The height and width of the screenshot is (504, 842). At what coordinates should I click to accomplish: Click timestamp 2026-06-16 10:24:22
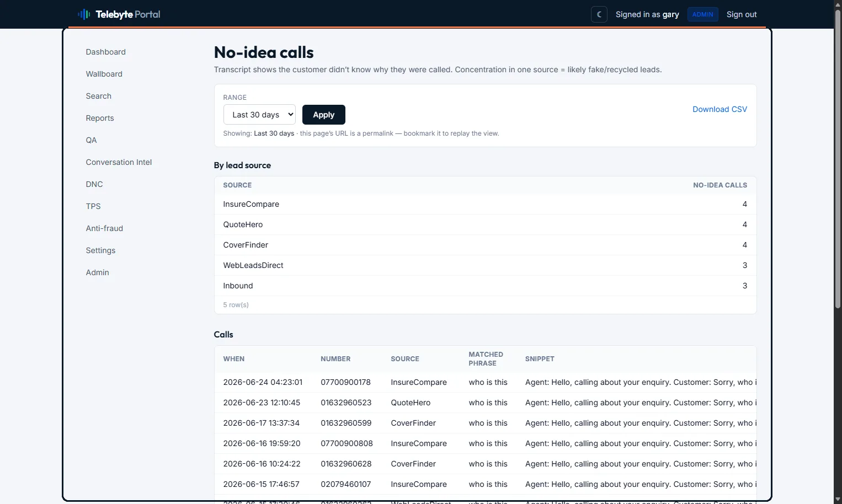pos(262,464)
